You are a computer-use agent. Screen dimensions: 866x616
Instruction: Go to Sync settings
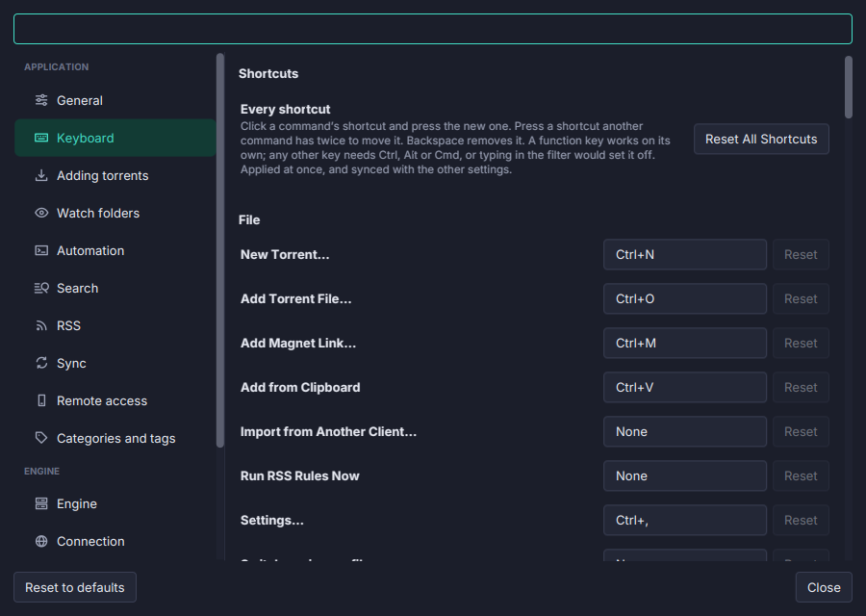click(115, 363)
